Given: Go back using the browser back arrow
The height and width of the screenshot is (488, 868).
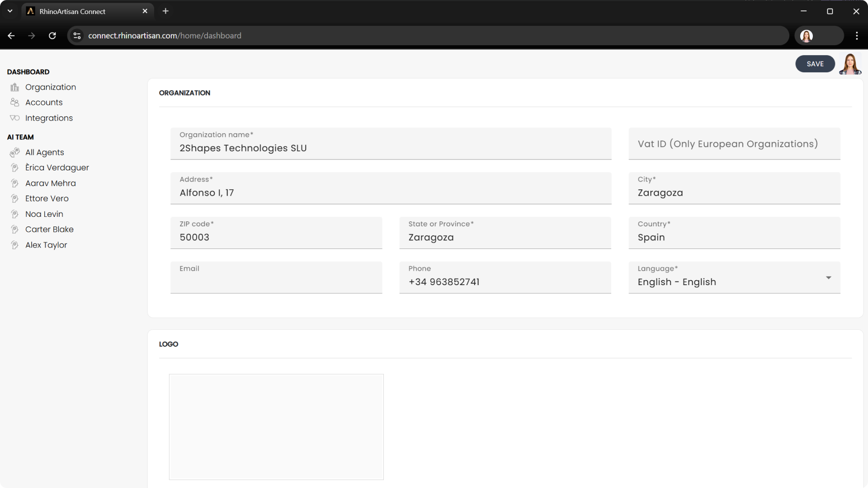Looking at the screenshot, I should [x=11, y=36].
